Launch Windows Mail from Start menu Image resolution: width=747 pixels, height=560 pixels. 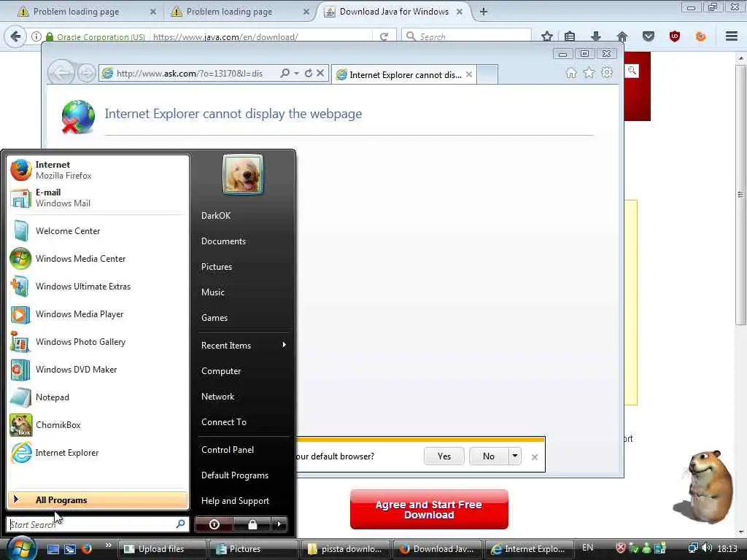click(98, 198)
